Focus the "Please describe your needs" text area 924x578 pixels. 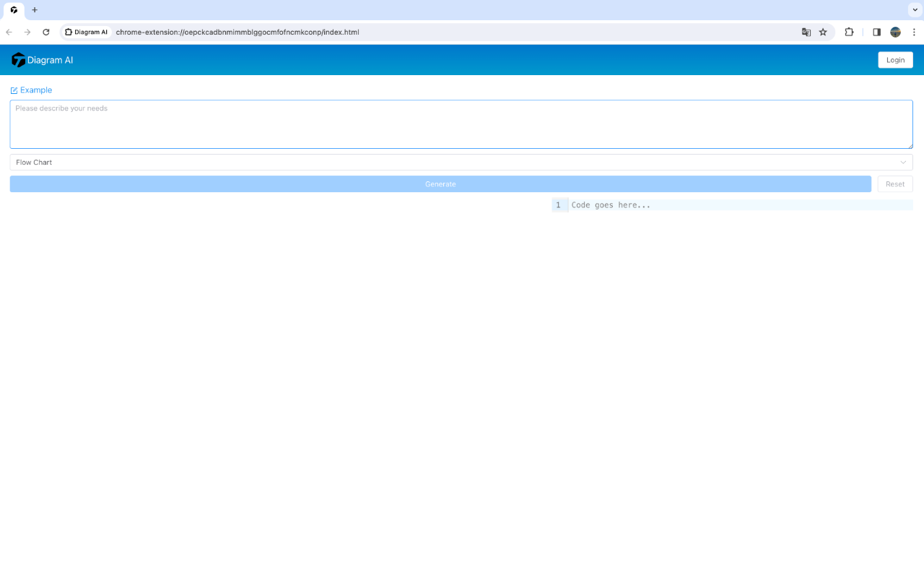click(x=461, y=124)
